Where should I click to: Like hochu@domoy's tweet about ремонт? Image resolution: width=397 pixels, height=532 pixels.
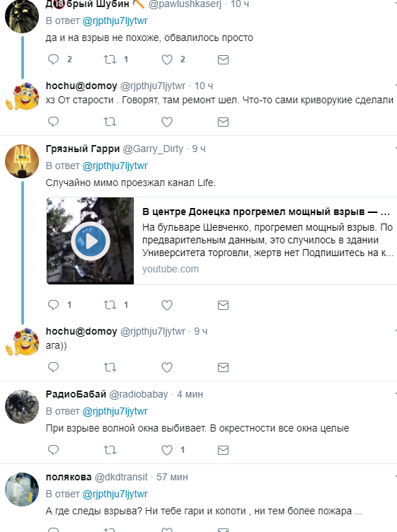point(166,122)
